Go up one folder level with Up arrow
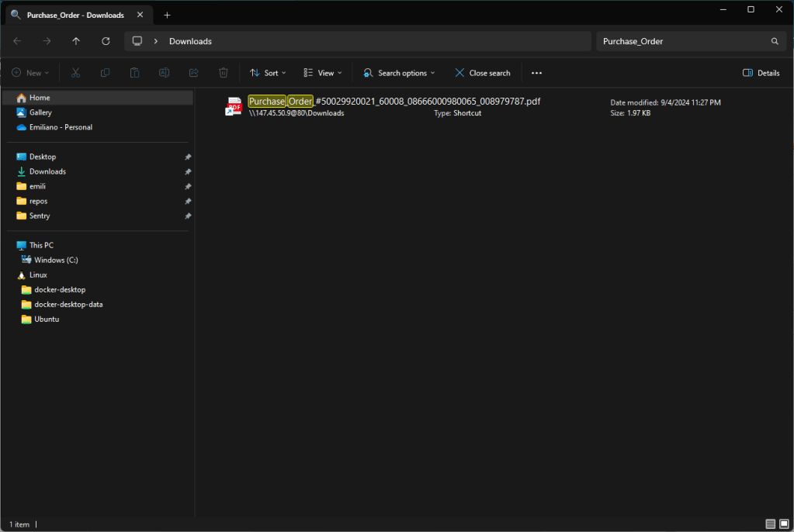Image resolution: width=794 pixels, height=532 pixels. 76,41
